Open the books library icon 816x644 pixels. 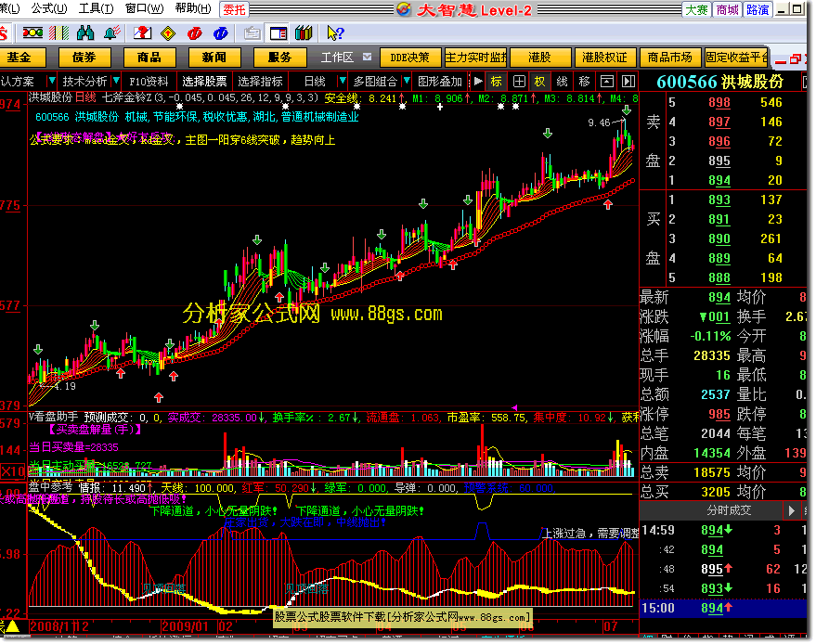tap(304, 33)
